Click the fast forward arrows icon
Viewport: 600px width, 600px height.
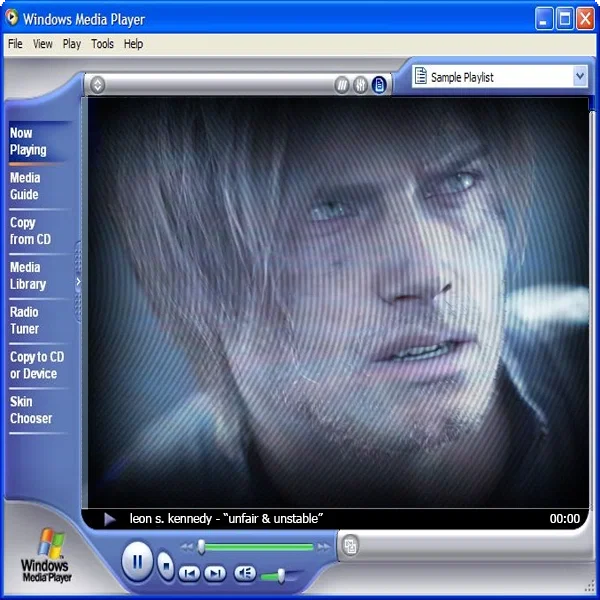click(323, 547)
